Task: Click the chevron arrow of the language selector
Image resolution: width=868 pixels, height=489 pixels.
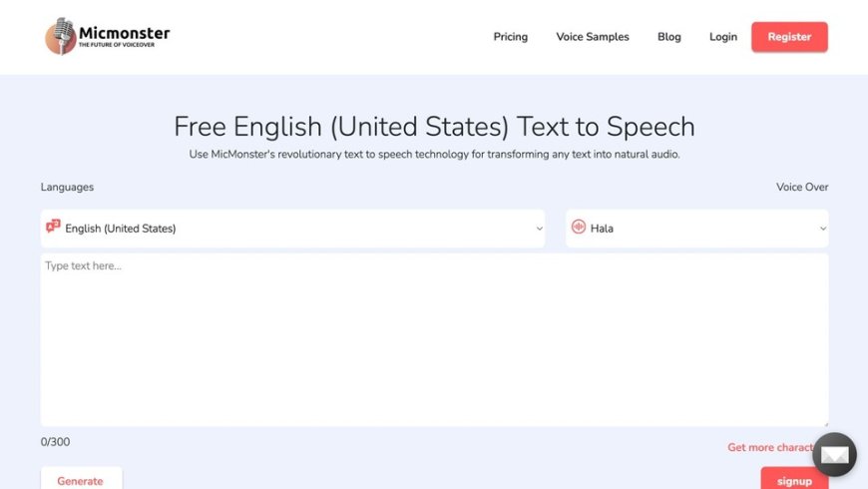Action: [x=539, y=229]
